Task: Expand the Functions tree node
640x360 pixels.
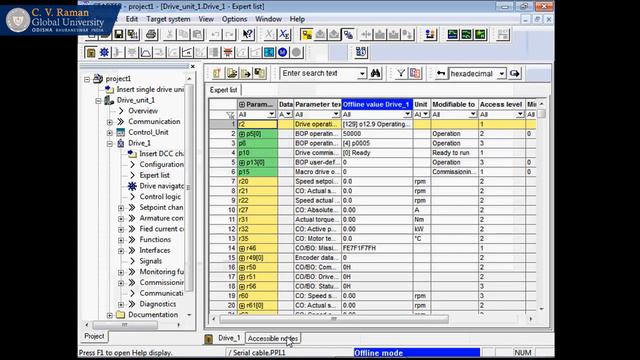Action: coord(121,240)
